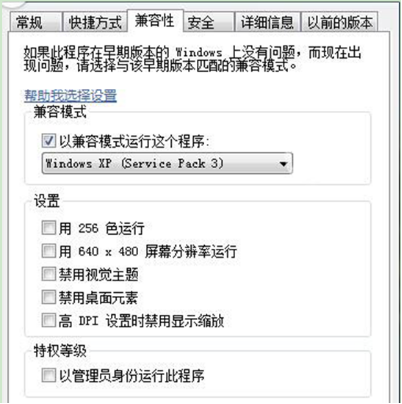
Task: Enable 禁用桌面元素 checkbox
Action: tap(49, 297)
